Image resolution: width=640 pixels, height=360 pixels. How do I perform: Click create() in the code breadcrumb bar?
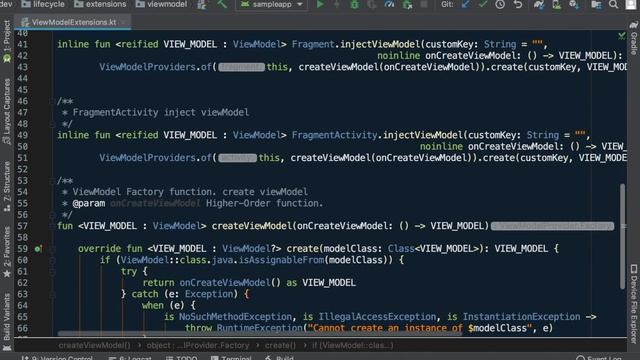tap(280, 345)
